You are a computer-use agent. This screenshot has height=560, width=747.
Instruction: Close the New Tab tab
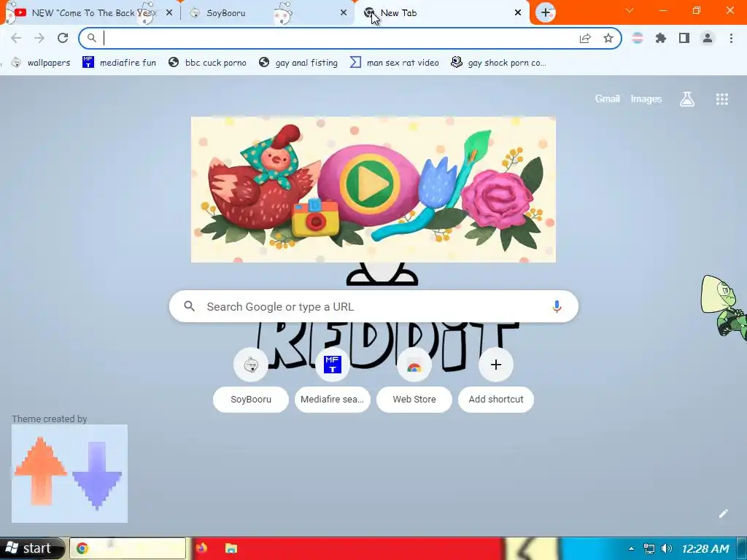tap(518, 13)
